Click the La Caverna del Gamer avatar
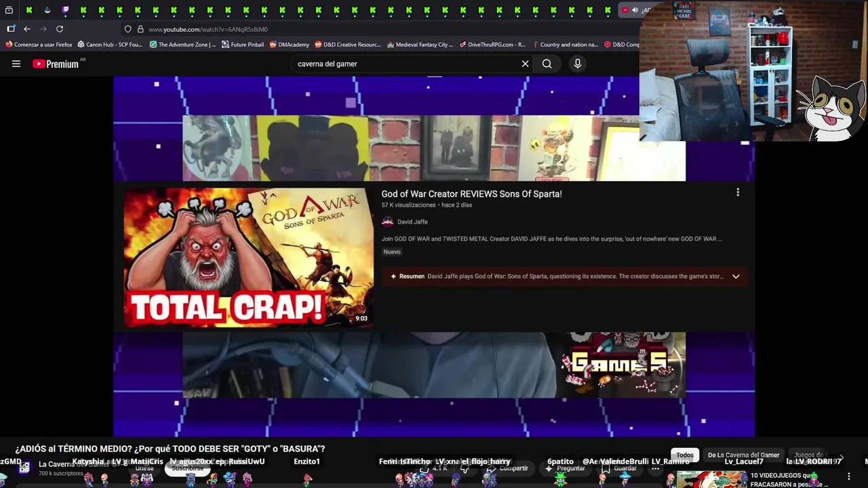Screen dimensions: 868x488 24,468
